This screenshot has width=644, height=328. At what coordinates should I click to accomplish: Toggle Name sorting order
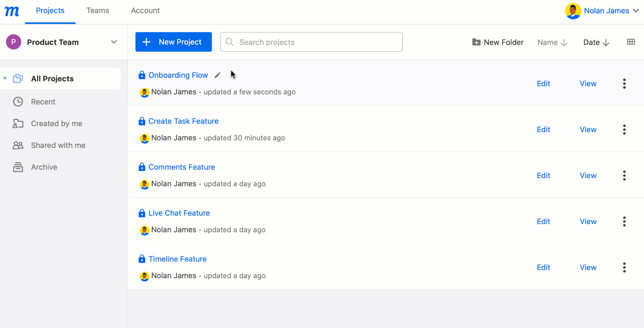pos(552,42)
